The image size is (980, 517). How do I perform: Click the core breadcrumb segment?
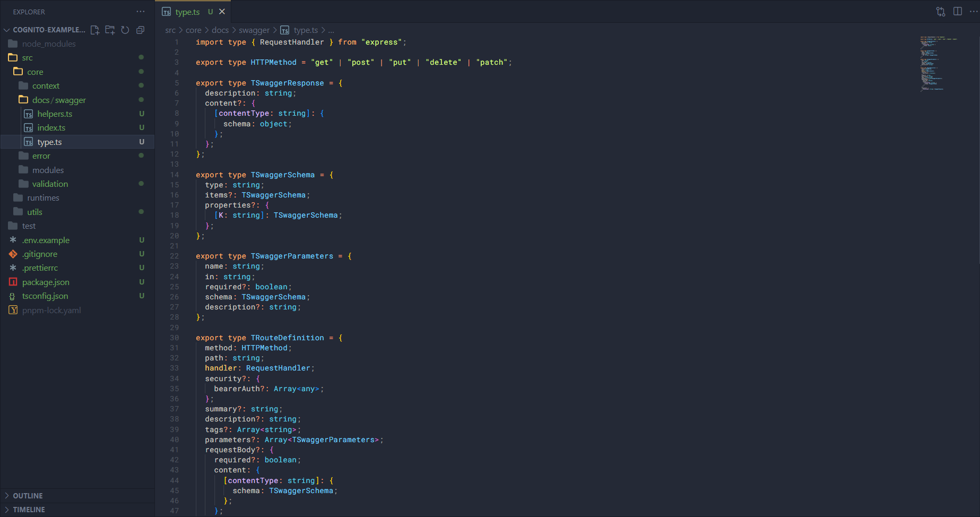click(x=193, y=30)
